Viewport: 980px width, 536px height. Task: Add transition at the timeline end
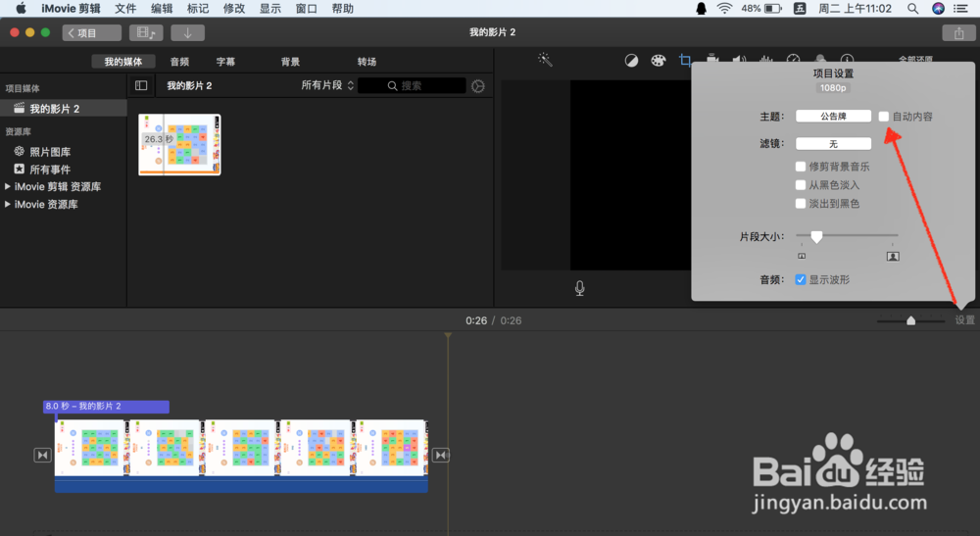(x=441, y=455)
